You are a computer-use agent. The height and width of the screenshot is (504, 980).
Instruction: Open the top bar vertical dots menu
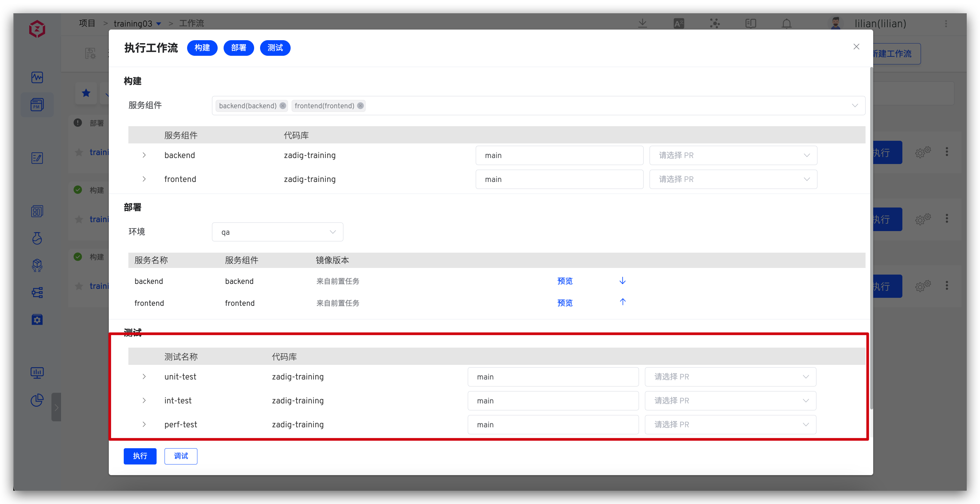coord(946,24)
